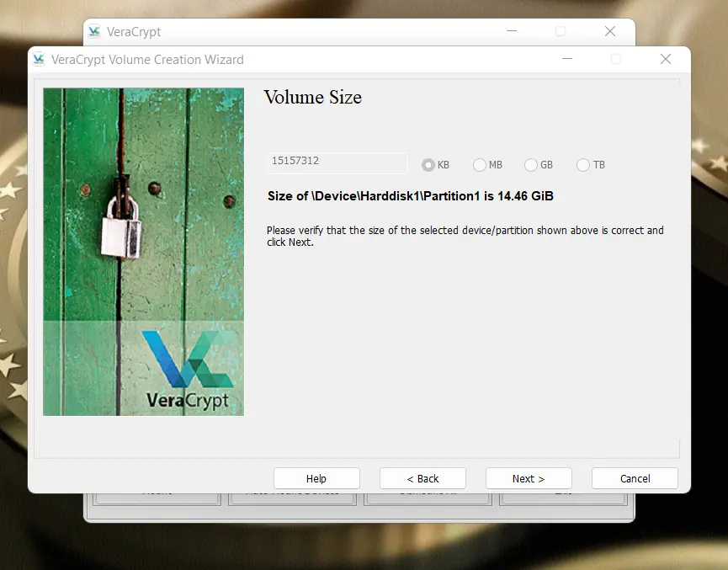
Task: Minimize the background VeraCrypt main window
Action: pos(512,31)
